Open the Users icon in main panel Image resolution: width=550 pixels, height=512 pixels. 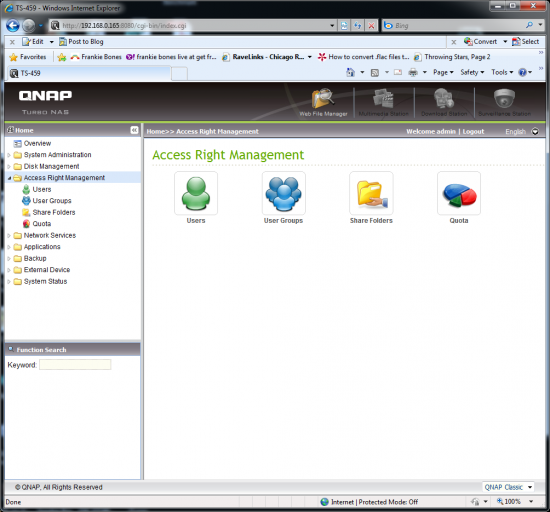(196, 193)
